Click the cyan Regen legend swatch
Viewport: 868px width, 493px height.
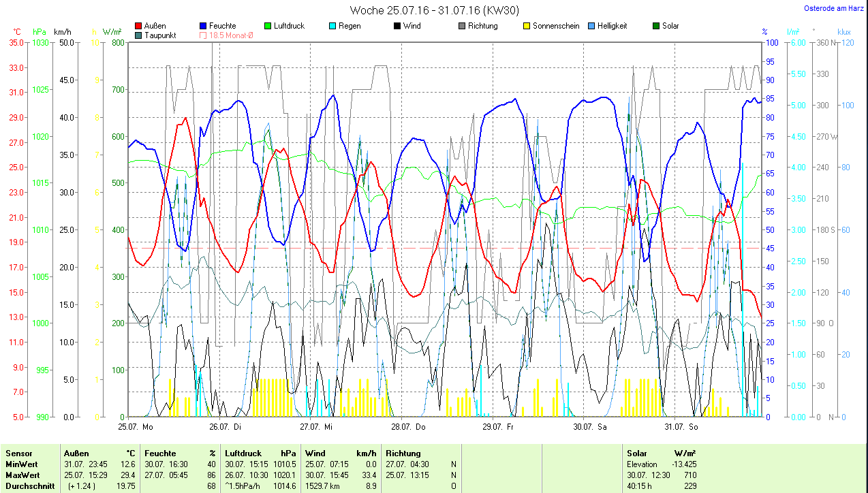pos(332,26)
